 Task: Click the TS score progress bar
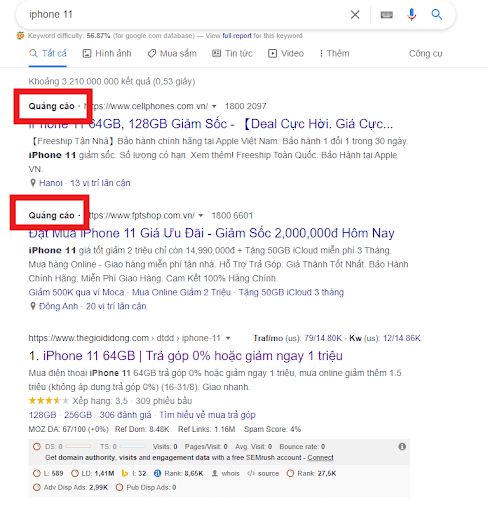click(133, 446)
